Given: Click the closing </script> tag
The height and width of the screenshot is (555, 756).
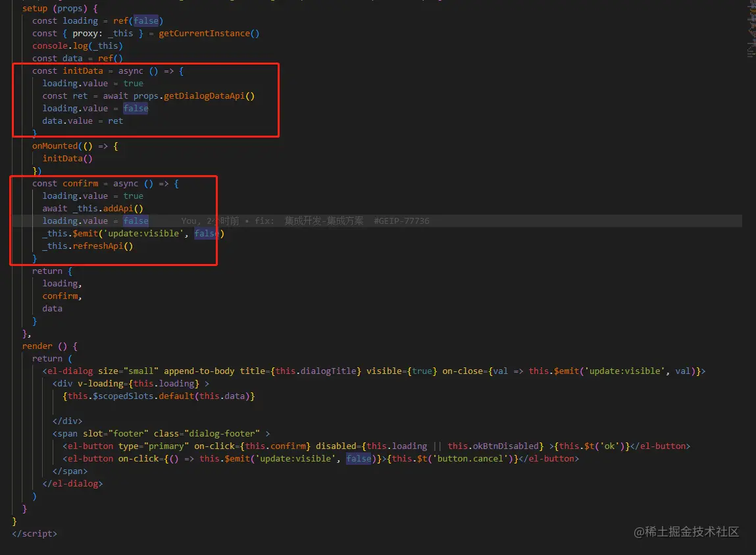Looking at the screenshot, I should point(35,534).
